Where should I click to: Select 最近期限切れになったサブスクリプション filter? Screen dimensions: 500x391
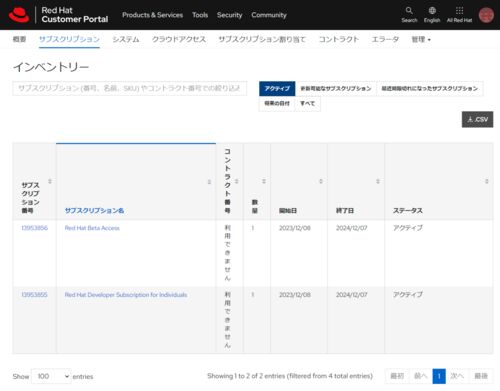pos(430,88)
